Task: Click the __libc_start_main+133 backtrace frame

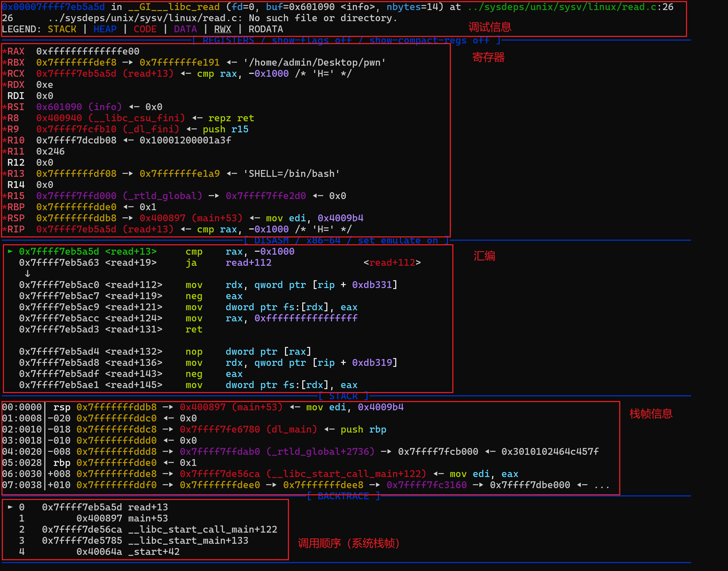Action: [x=188, y=541]
